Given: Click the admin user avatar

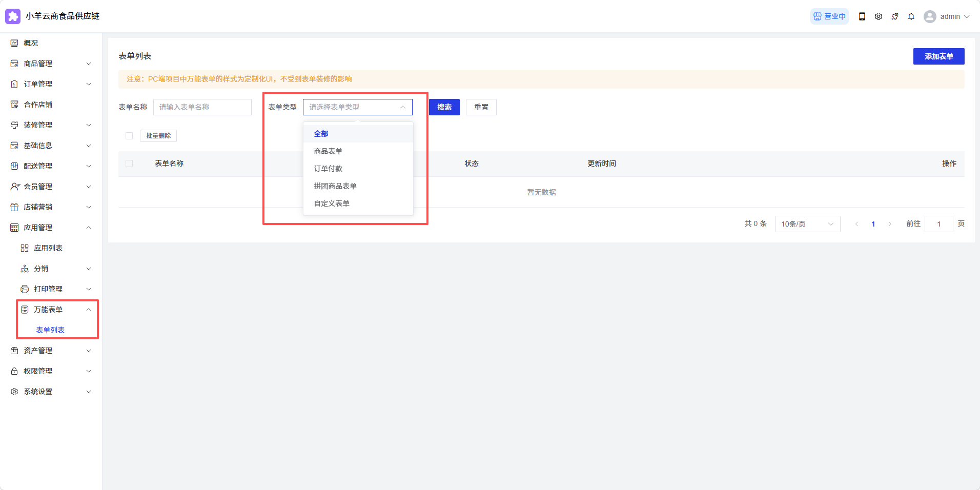Looking at the screenshot, I should 929,16.
